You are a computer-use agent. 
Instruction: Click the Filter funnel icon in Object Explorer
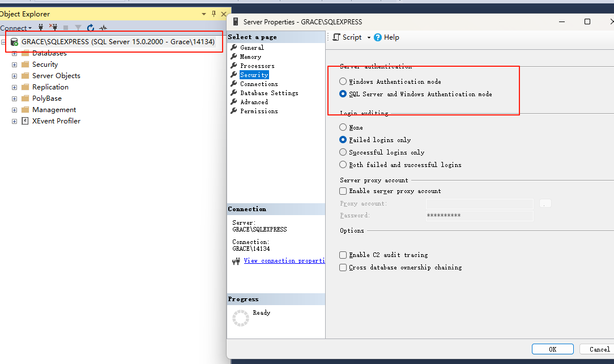click(78, 28)
